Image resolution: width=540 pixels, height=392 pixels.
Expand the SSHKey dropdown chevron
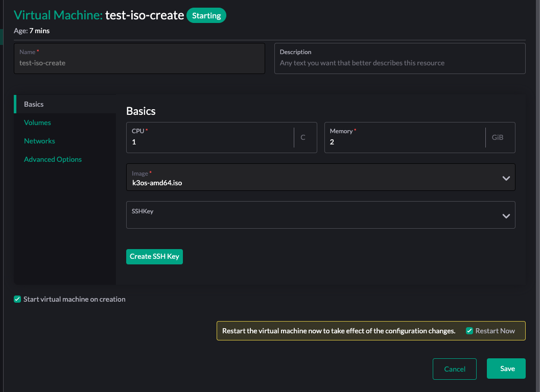506,216
